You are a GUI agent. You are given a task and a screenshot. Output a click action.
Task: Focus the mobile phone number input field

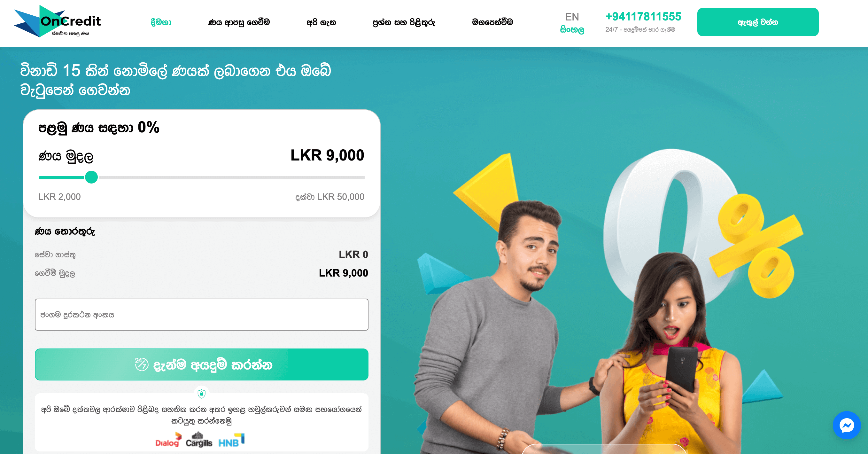tap(201, 315)
